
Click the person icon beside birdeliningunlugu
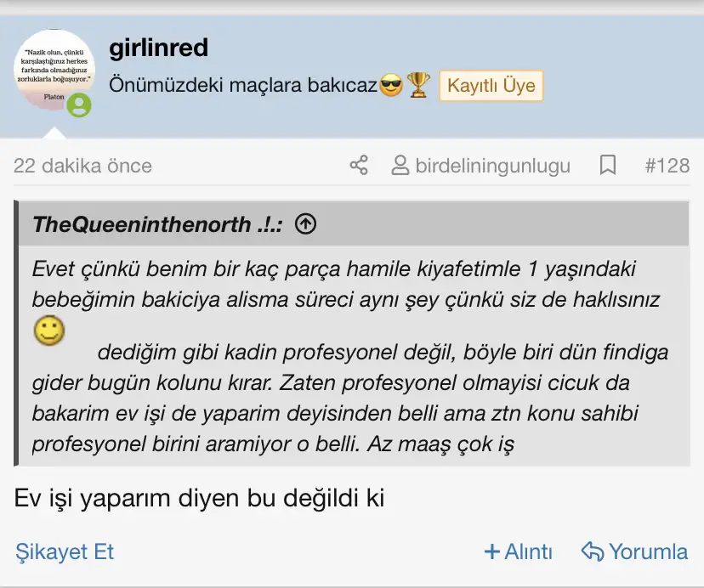[x=400, y=165]
